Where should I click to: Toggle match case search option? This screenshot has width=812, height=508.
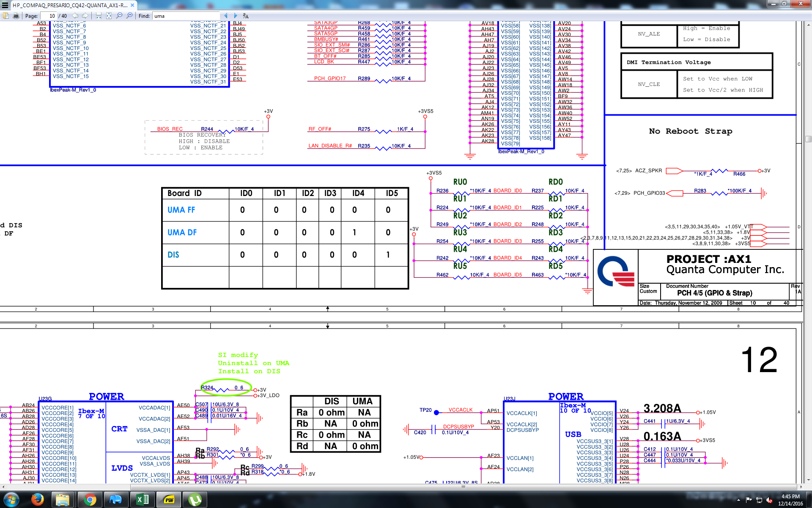[x=246, y=16]
